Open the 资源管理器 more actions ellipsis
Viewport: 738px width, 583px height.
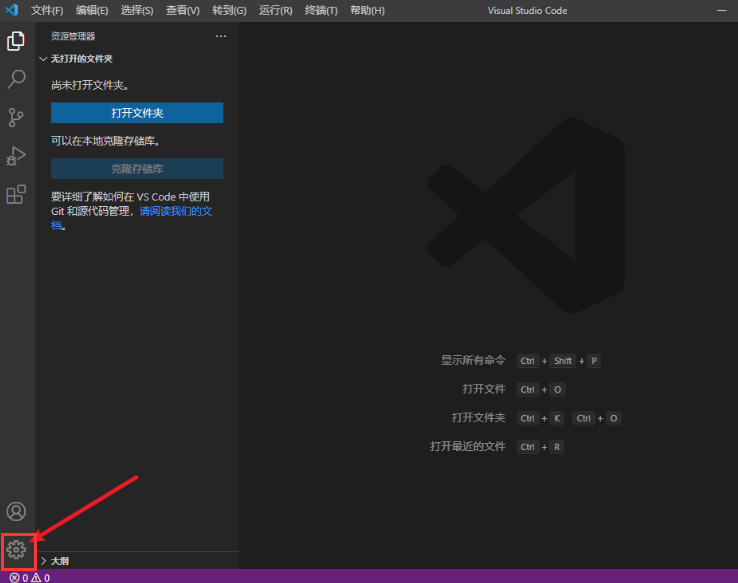(221, 36)
